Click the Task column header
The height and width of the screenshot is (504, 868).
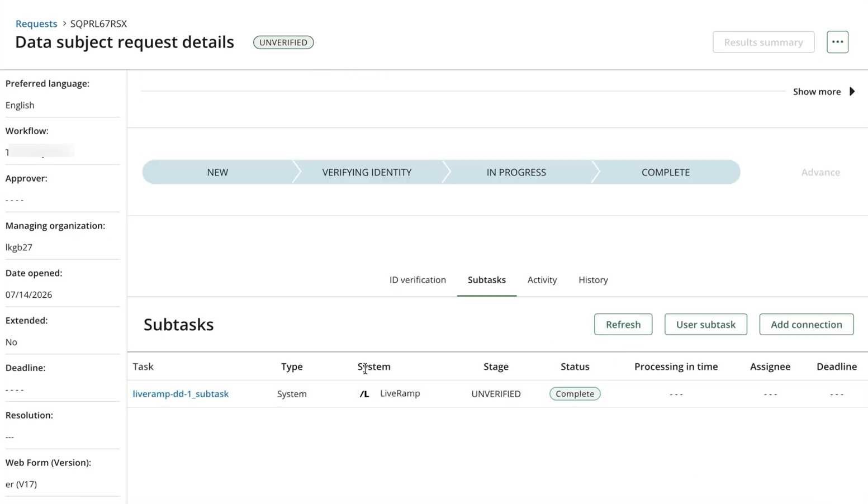[143, 367]
